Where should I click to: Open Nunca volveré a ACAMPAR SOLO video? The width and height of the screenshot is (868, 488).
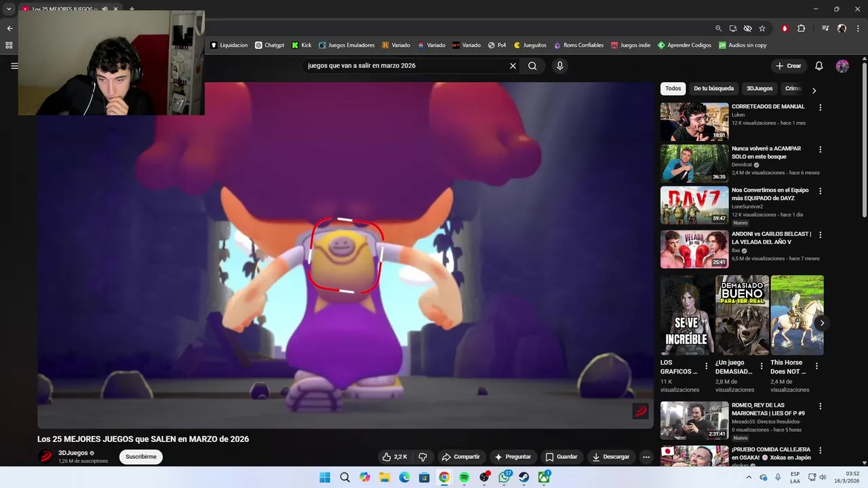click(694, 163)
